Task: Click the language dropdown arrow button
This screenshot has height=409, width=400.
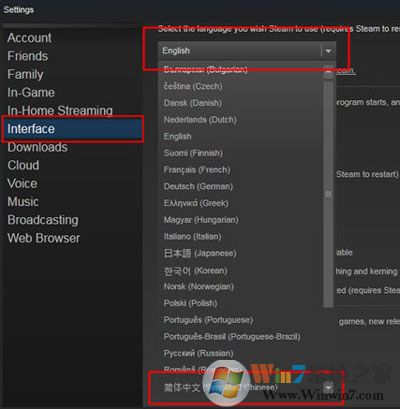Action: click(x=328, y=51)
